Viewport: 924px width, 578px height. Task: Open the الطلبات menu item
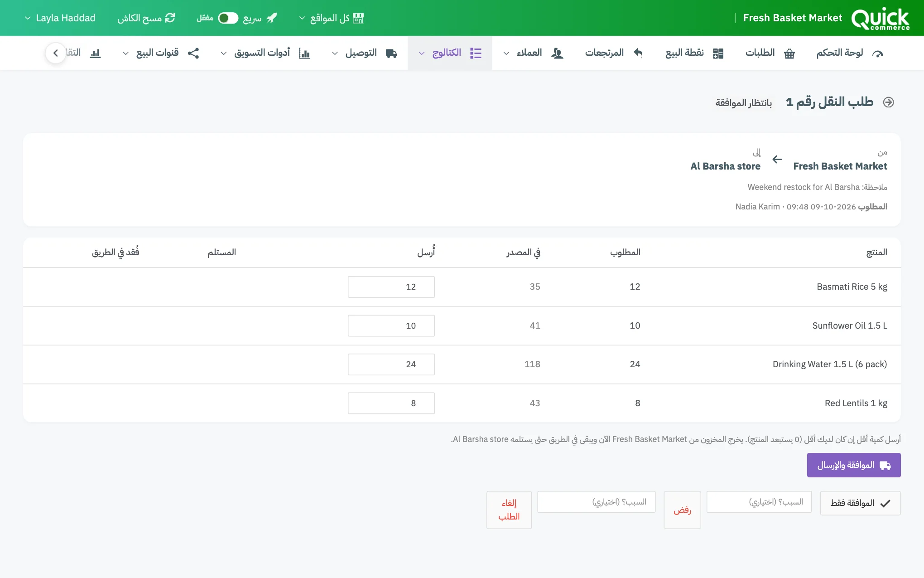[770, 53]
